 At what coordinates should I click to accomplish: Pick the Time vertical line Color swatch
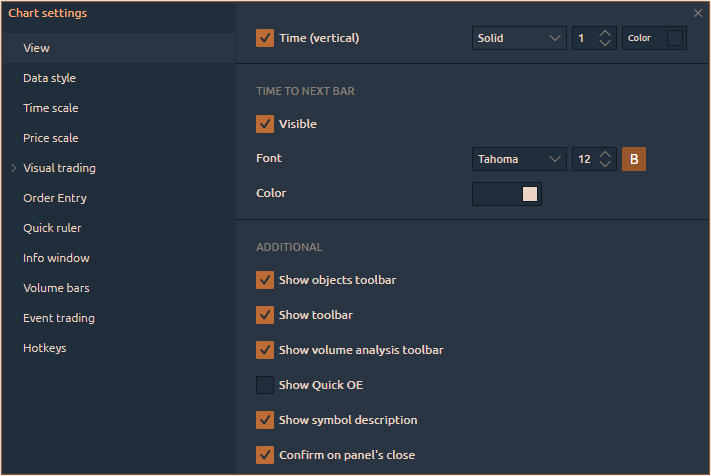[675, 38]
